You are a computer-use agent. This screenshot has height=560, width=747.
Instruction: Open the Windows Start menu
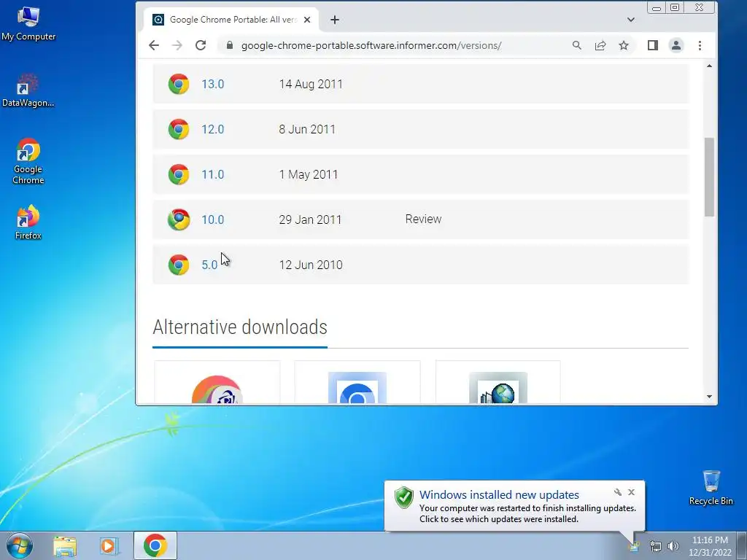pyautogui.click(x=19, y=545)
